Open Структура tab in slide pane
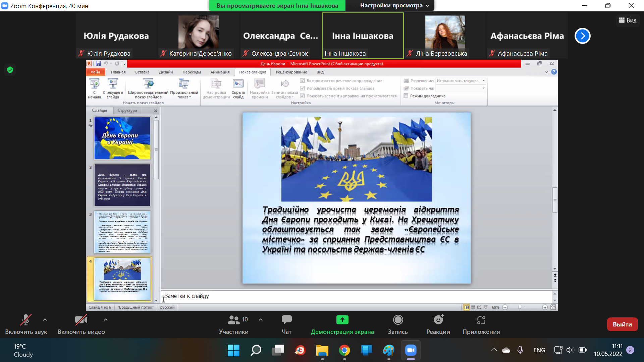644x362 pixels. tap(127, 110)
